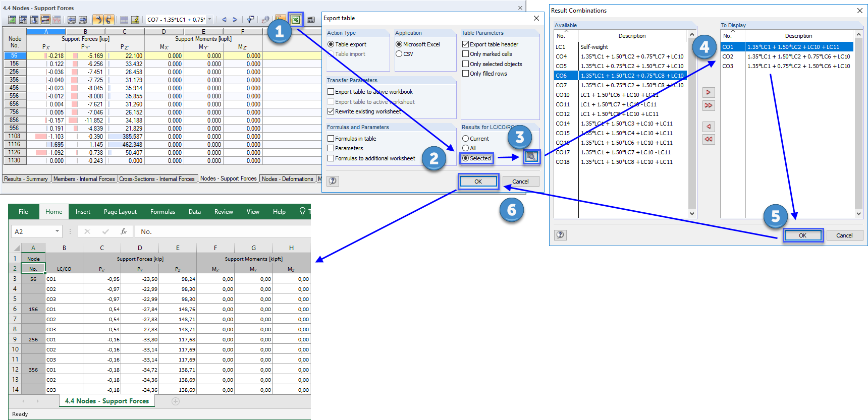Switch to Nodes - Deformations tab
Screen dimensions: 868x420
(x=287, y=179)
